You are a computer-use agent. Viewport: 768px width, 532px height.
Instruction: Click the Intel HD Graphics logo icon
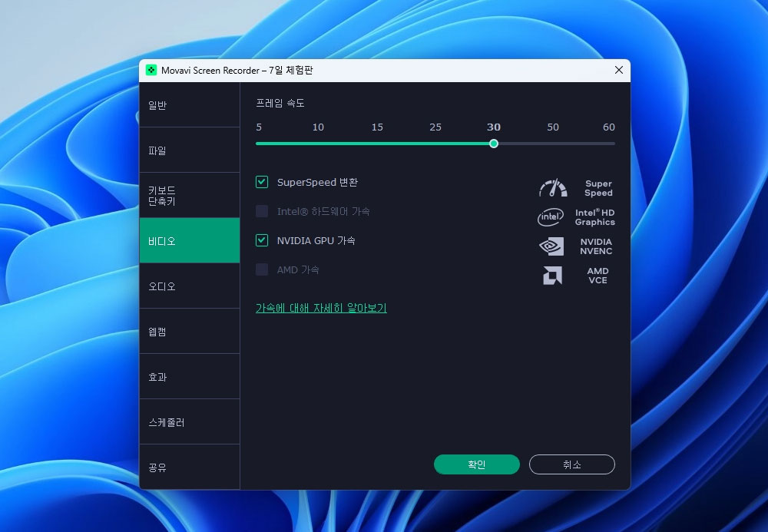coord(551,216)
